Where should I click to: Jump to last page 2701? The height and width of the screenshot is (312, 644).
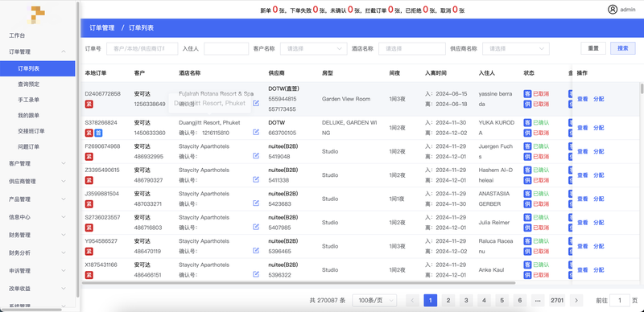point(557,301)
